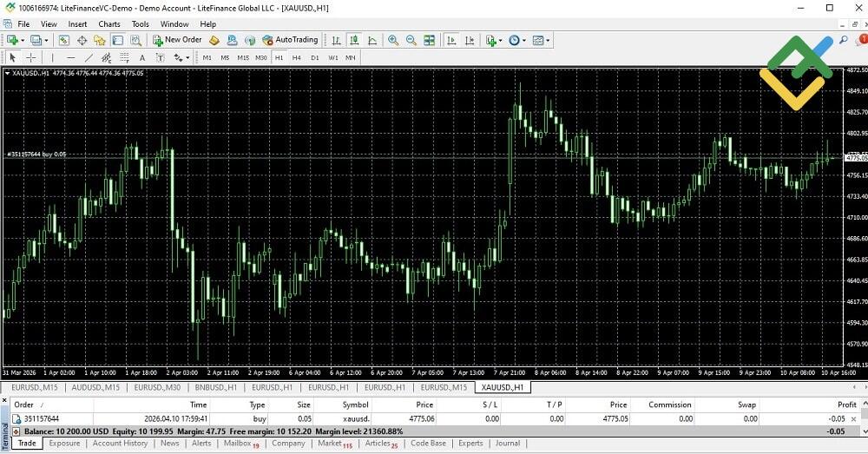868x454 pixels.
Task: Switch chart to Line Chart mode
Action: (x=372, y=40)
